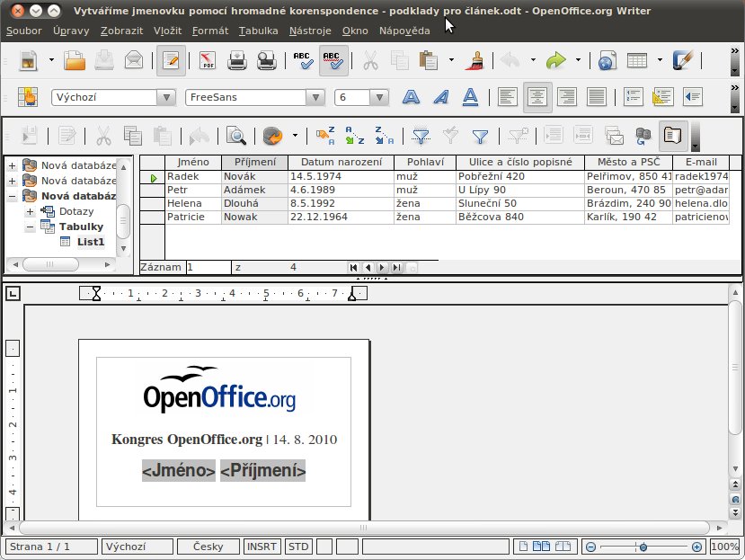Image resolution: width=745 pixels, height=560 pixels.
Task: Toggle AutoSpellcheck on or off
Action: click(x=333, y=61)
